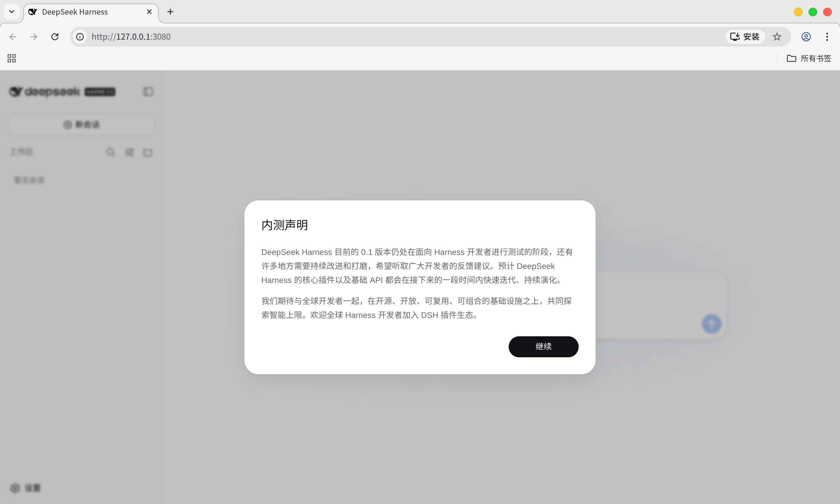
Task: Open a new tab with plus icon
Action: 170,12
